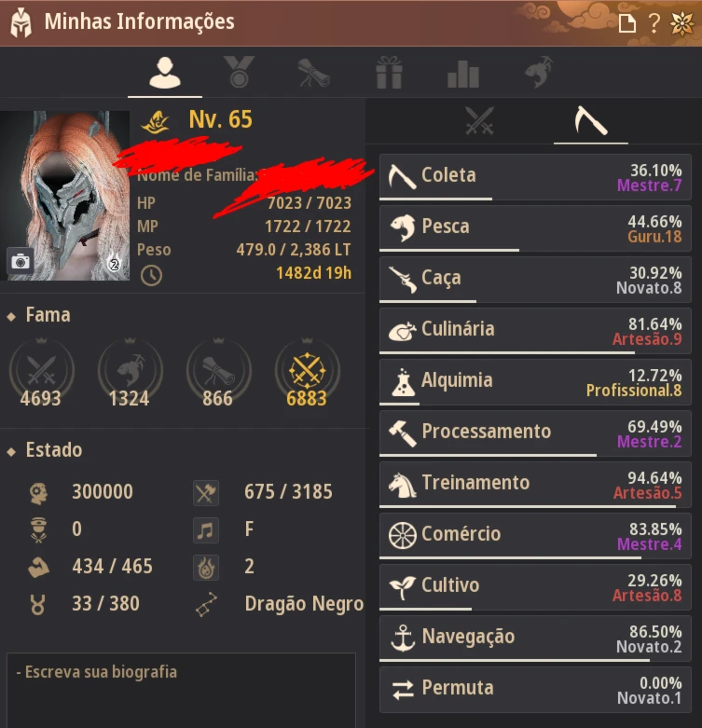Open the gift box rewards tab
Viewport: 702px width, 728px height.
(389, 73)
